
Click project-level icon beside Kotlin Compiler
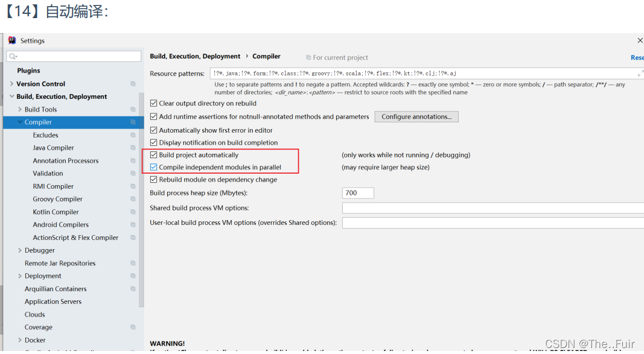[133, 212]
